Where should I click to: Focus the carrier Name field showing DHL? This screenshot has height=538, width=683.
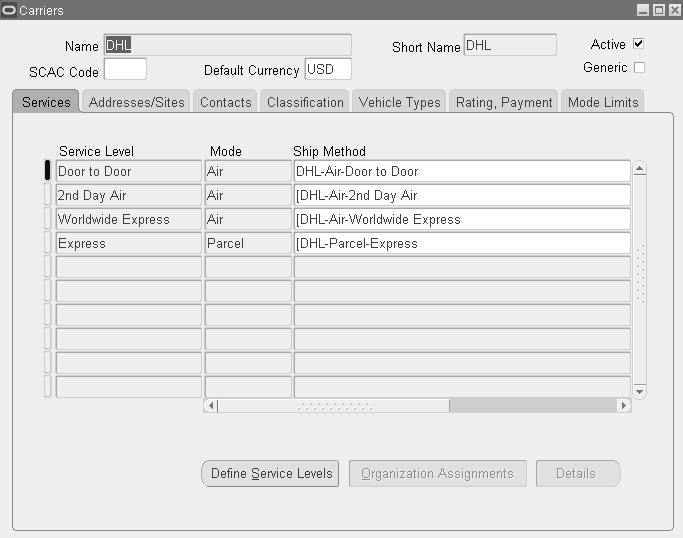tap(227, 45)
